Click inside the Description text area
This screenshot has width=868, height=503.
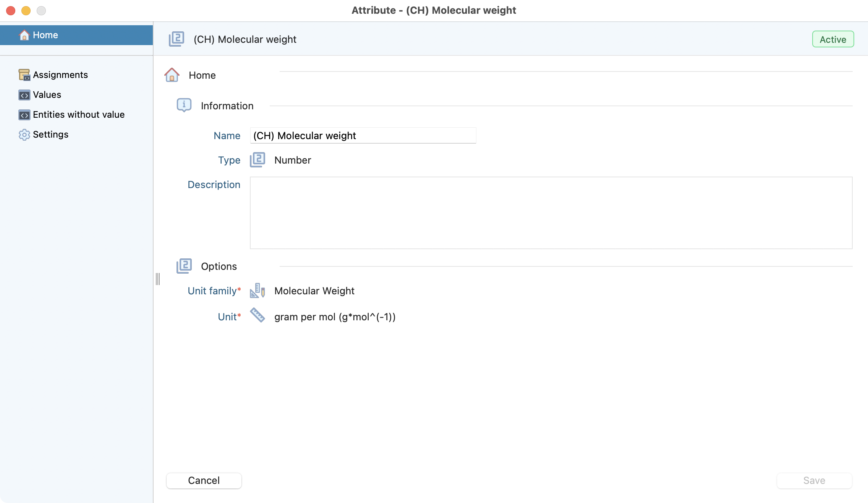(x=551, y=213)
